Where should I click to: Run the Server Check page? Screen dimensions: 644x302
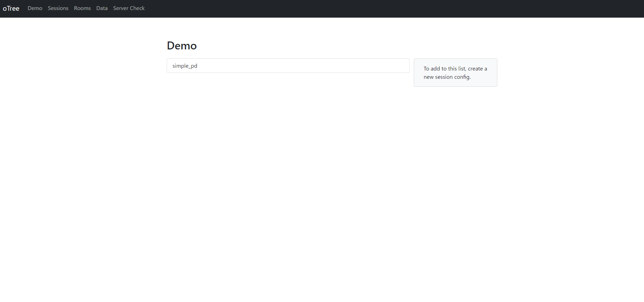coord(129,8)
